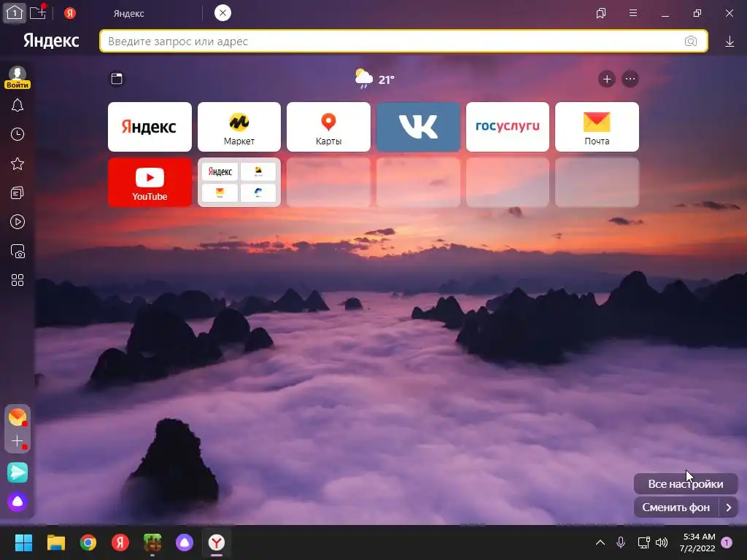Open the bookmarks star icon
This screenshot has height=560, width=747.
tap(18, 164)
